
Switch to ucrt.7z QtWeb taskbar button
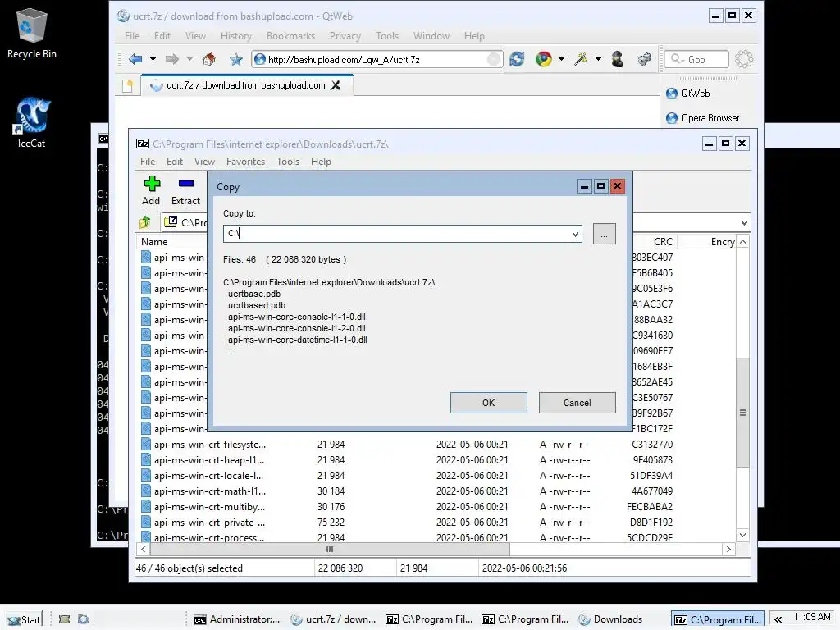[x=333, y=619]
